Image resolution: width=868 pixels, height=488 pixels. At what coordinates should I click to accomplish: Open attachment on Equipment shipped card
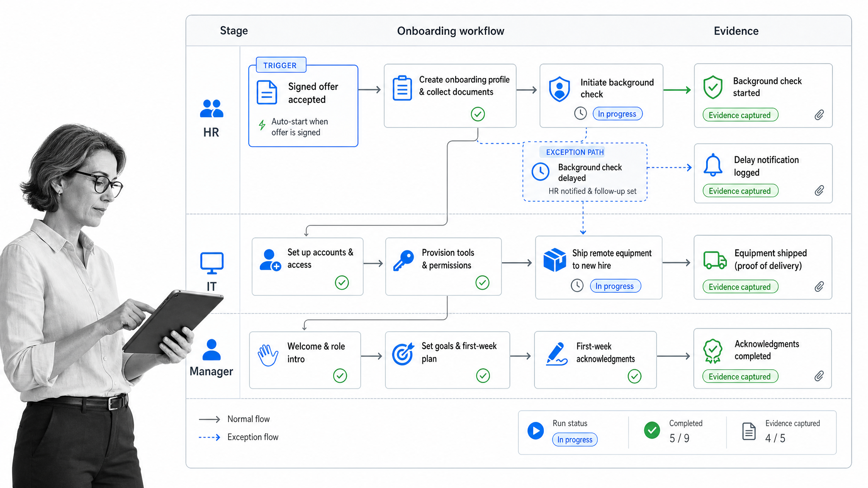point(819,287)
